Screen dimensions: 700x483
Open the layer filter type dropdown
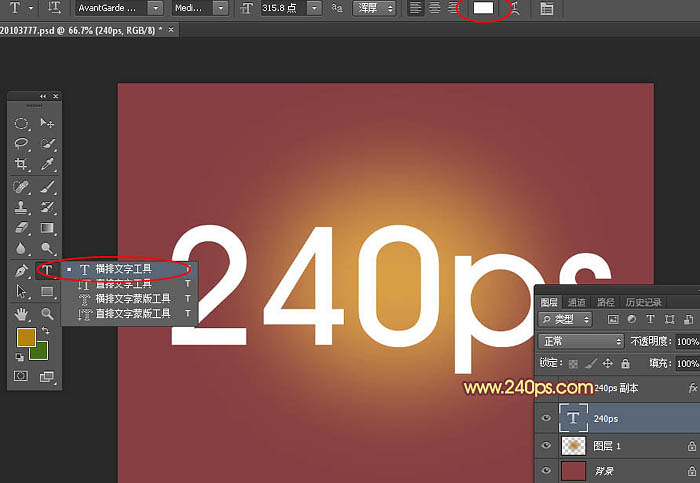565,319
